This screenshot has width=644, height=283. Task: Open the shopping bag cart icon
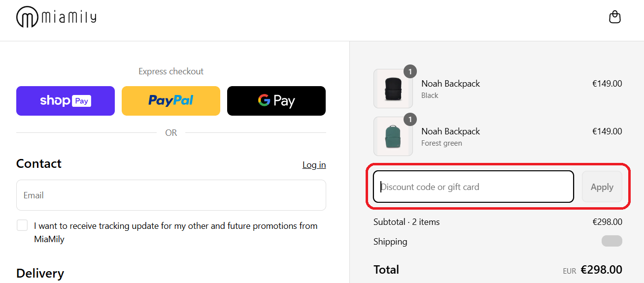click(614, 17)
